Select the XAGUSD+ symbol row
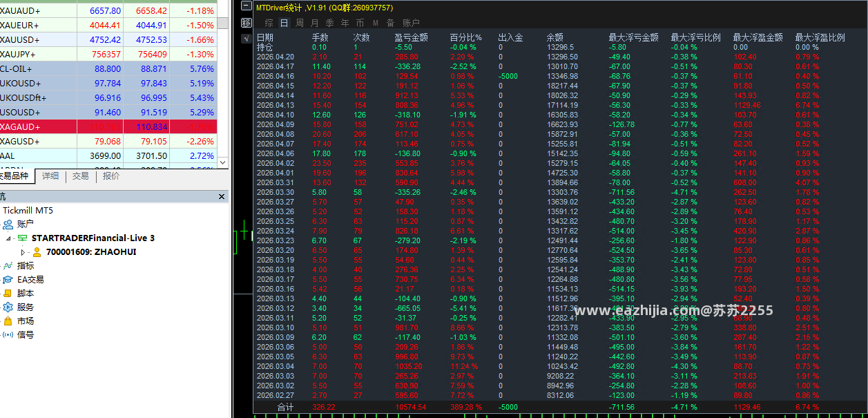This screenshot has width=868, height=418. tap(108, 141)
